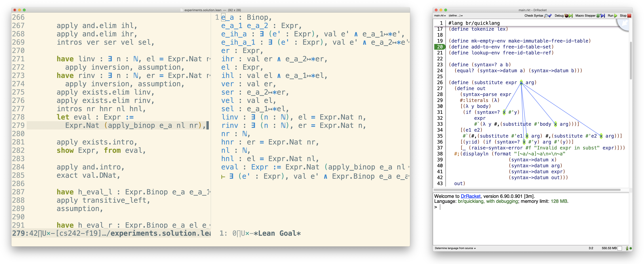The image size is (644, 264).
Task: Click the white garbage-collection box beside 550.53 MB
Action: click(x=620, y=248)
